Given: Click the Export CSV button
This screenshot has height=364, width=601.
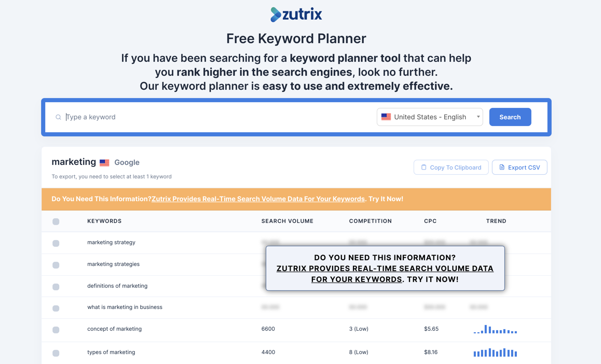Looking at the screenshot, I should (x=520, y=167).
